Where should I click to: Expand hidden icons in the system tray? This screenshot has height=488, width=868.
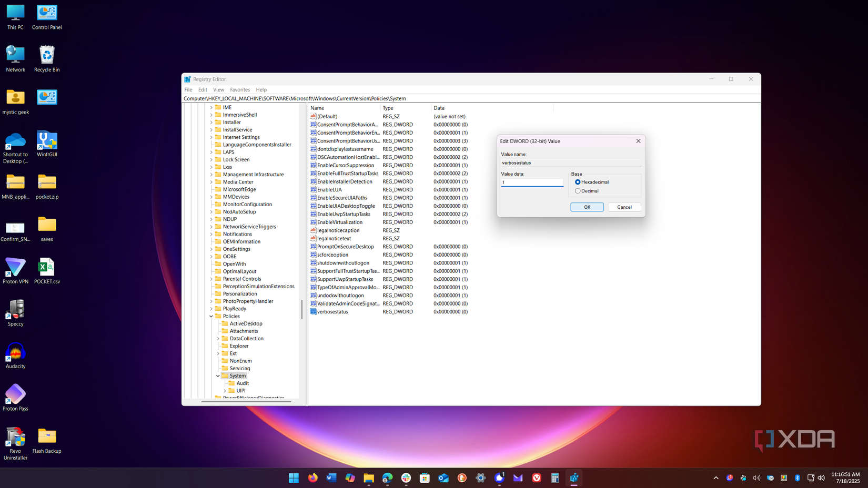tap(716, 478)
